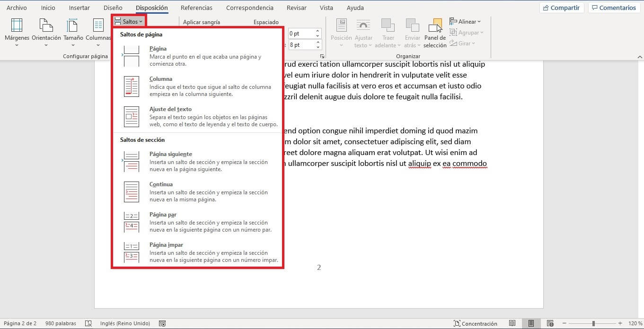Click the Traer adelante icon

point(388,26)
